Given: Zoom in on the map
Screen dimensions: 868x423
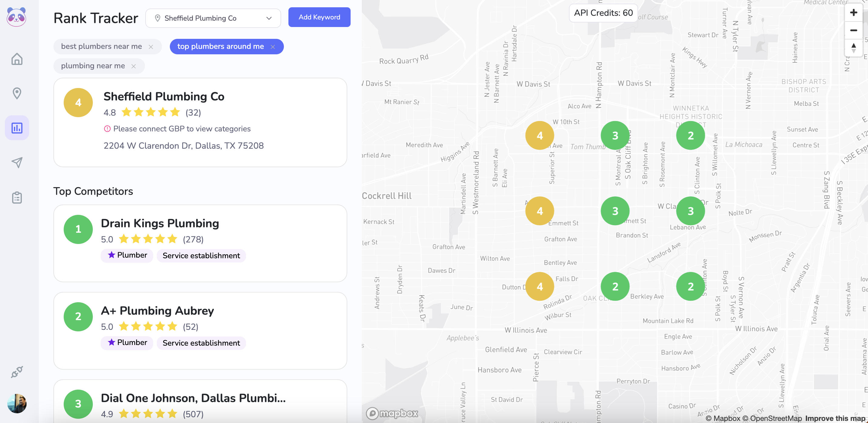Looking at the screenshot, I should 853,13.
